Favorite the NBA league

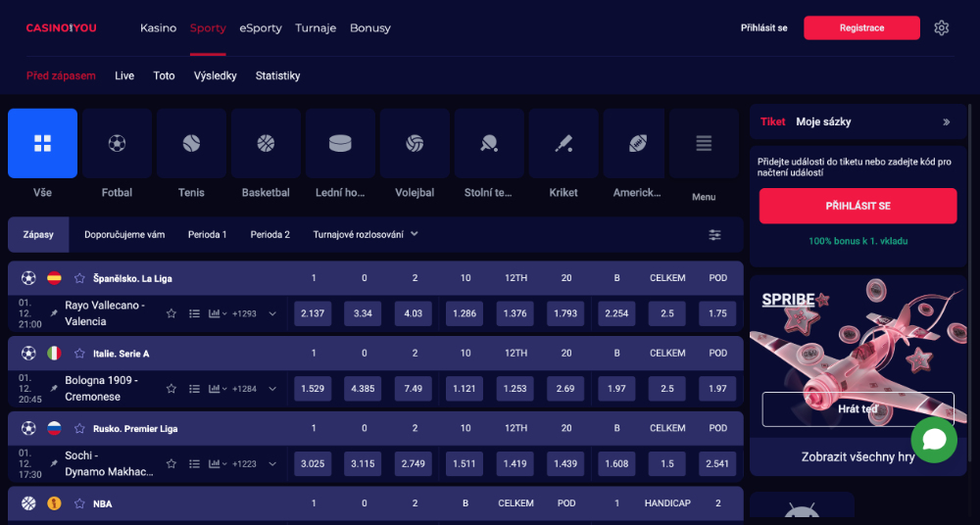click(79, 503)
